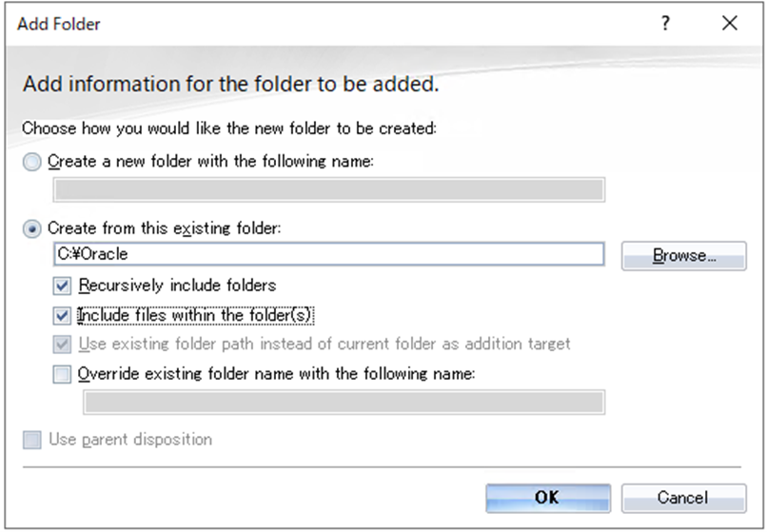Choose 'Create from this existing folder' radio
The image size is (767, 532).
pyautogui.click(x=33, y=228)
